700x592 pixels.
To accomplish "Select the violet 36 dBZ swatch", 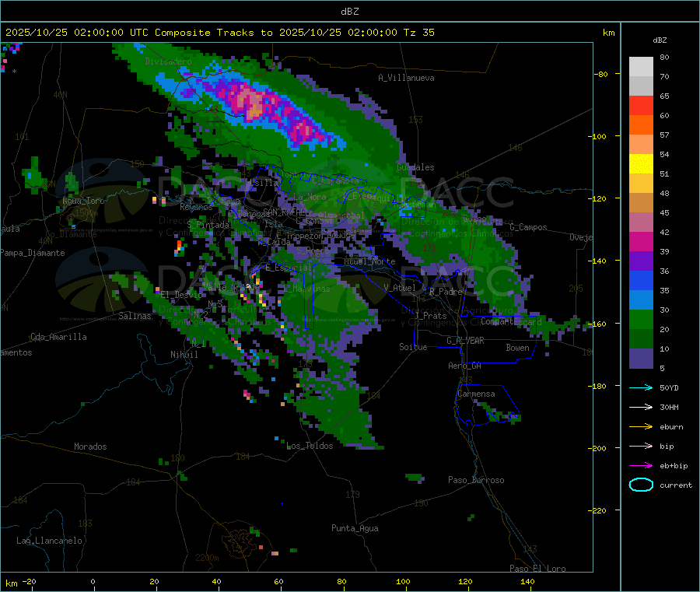I will tap(641, 261).
